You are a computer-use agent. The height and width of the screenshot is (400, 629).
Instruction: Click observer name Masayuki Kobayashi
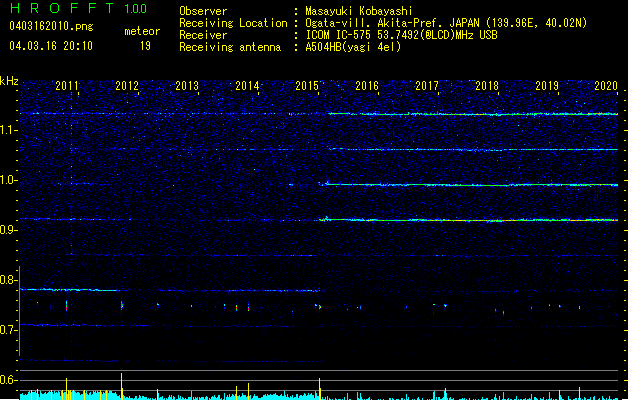pyautogui.click(x=359, y=11)
